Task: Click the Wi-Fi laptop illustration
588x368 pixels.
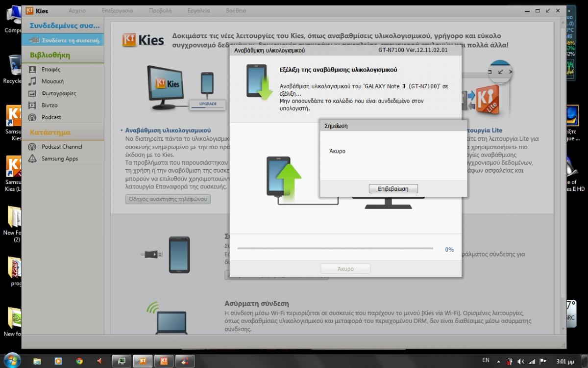Action: [x=167, y=317]
